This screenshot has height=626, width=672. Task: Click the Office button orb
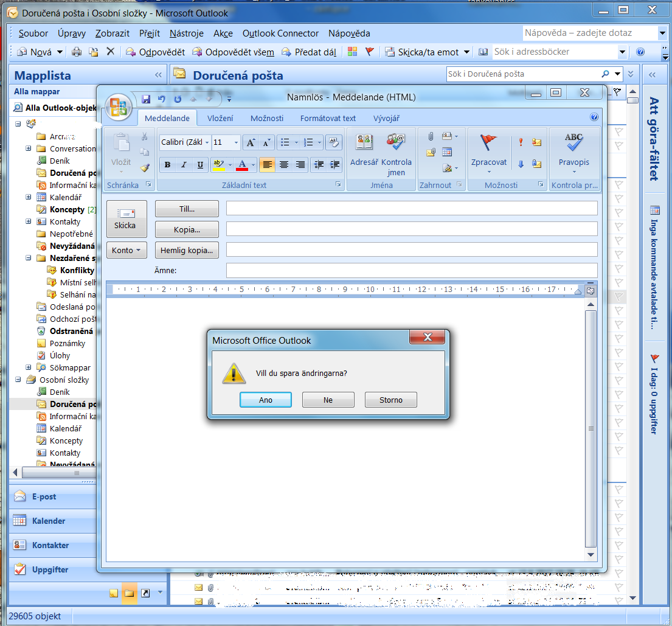point(119,106)
